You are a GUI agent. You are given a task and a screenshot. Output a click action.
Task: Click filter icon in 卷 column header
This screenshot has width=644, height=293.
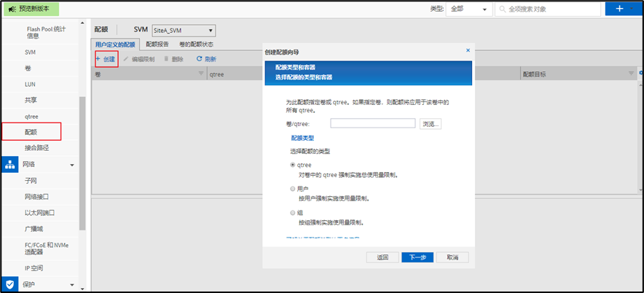(201, 74)
